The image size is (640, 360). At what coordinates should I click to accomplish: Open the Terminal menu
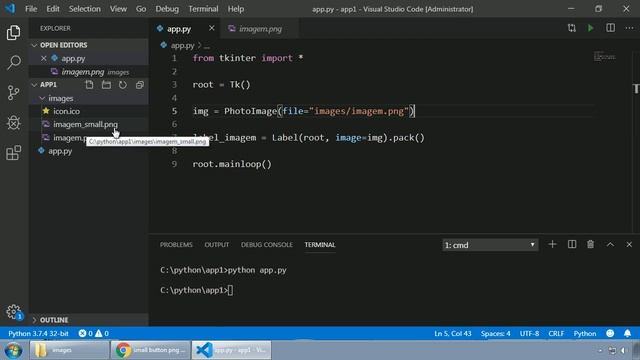coord(203,9)
